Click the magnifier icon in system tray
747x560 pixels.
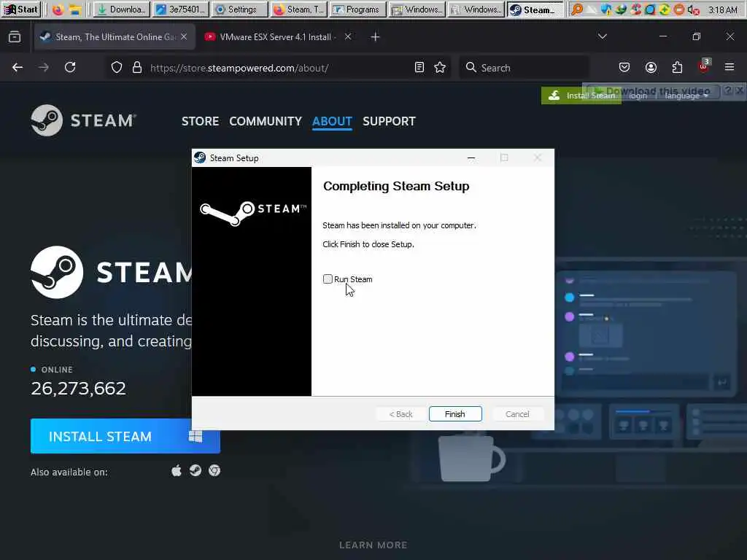[577, 9]
